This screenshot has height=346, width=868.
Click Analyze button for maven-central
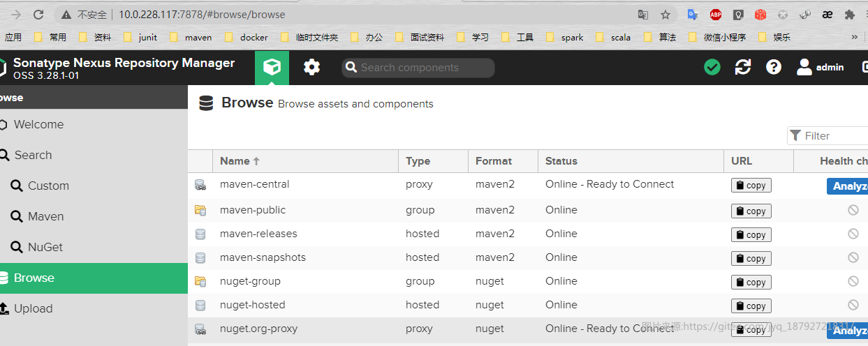[x=847, y=186]
